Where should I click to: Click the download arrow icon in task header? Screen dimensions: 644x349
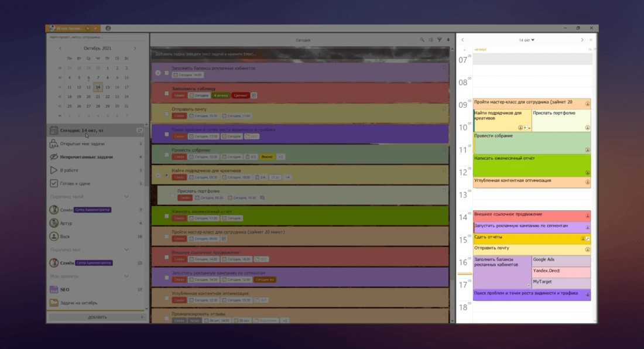[448, 40]
